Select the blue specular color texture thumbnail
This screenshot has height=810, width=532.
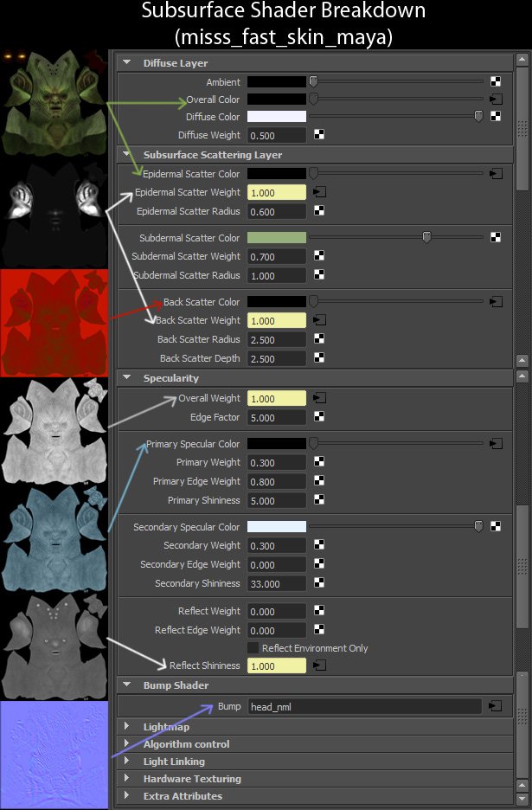[x=54, y=539]
